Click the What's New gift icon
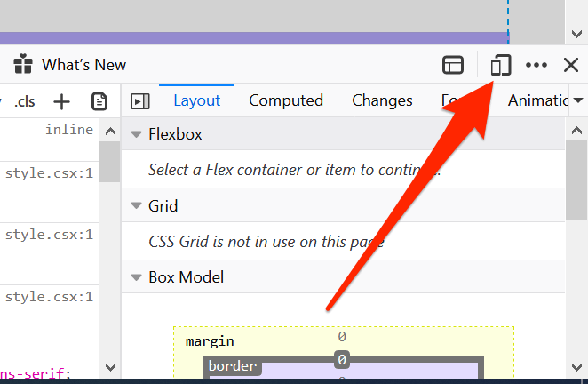Screen dimensions: 588x384 coord(23,65)
